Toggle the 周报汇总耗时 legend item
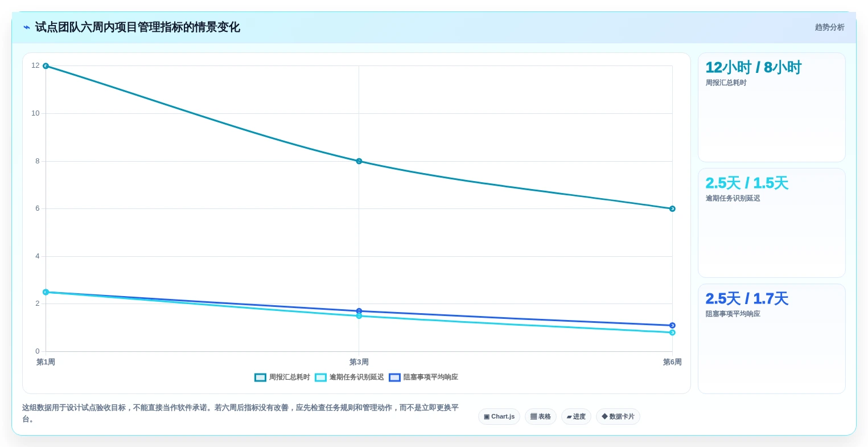Screen dimensions: 868x447 pos(282,378)
